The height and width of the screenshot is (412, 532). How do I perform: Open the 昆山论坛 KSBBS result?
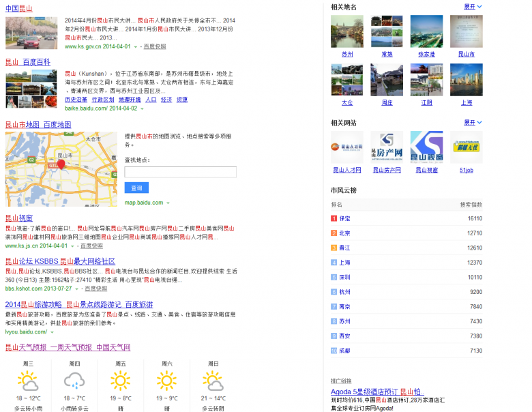[60, 261]
